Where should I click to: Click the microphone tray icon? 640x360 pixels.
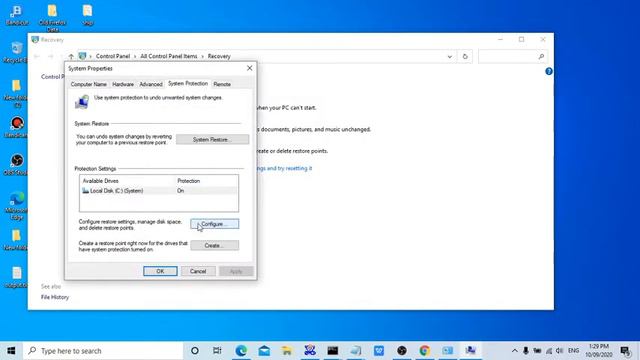[526, 351]
